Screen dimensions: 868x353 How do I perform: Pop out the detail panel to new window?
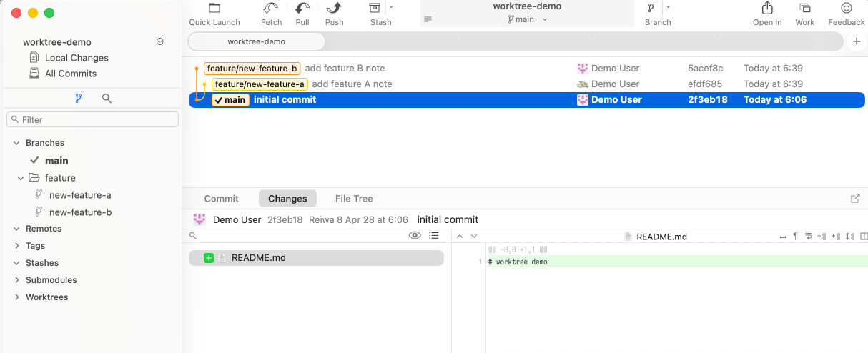click(x=855, y=199)
